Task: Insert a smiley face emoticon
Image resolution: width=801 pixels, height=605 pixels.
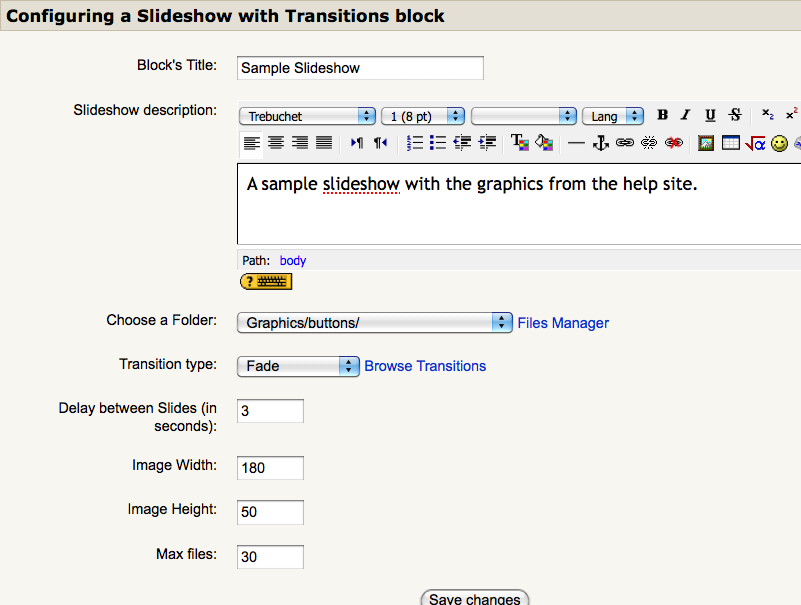Action: click(x=779, y=143)
